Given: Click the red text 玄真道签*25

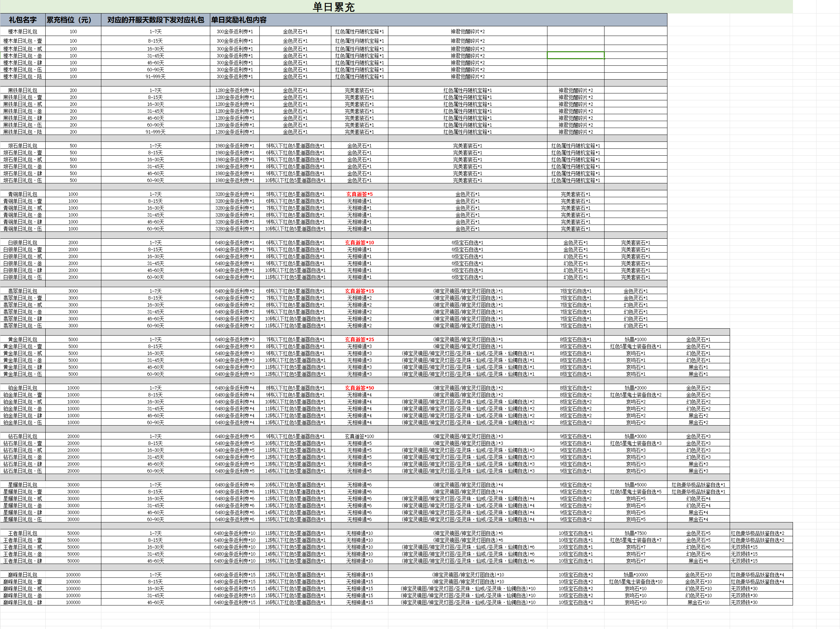Looking at the screenshot, I should (x=359, y=339).
